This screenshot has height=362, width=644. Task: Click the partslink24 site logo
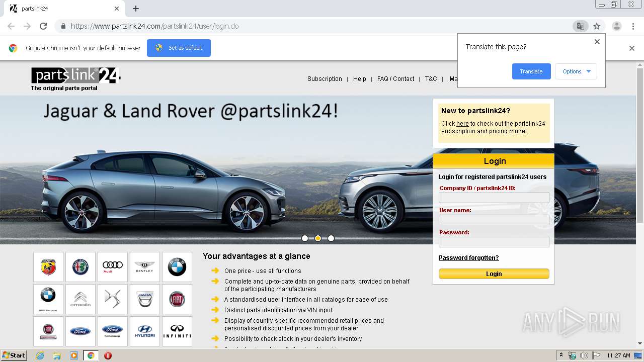pyautogui.click(x=75, y=75)
